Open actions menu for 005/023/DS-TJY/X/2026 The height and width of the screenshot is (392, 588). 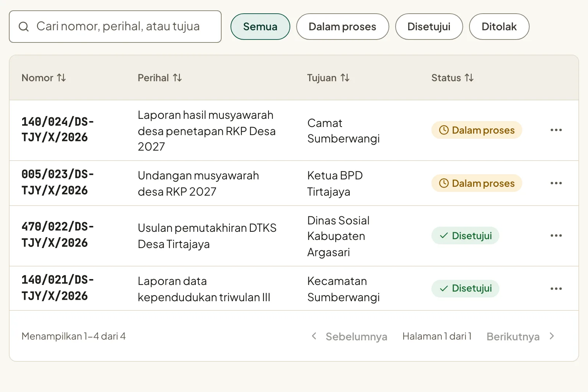[556, 183]
